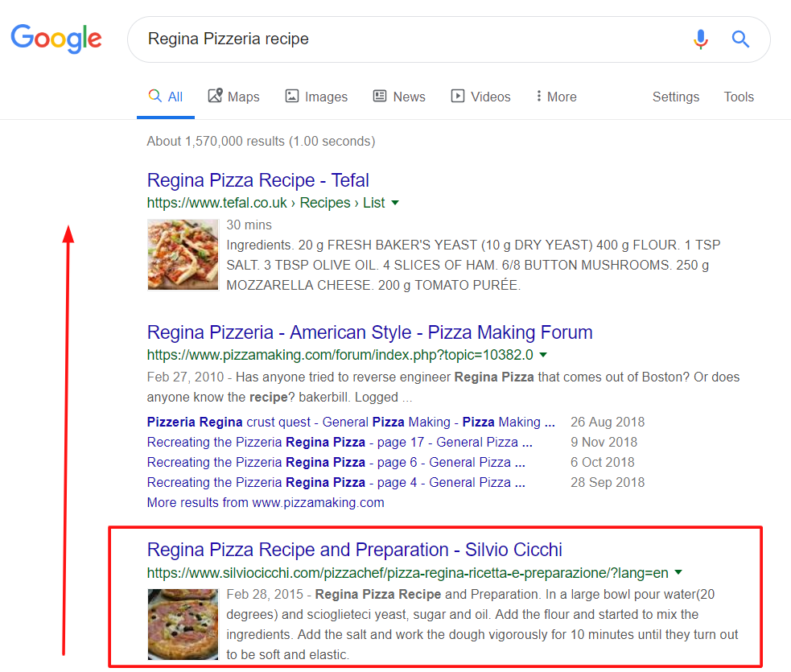Open search Tools
Image resolution: width=791 pixels, height=672 pixels.
[x=739, y=97]
